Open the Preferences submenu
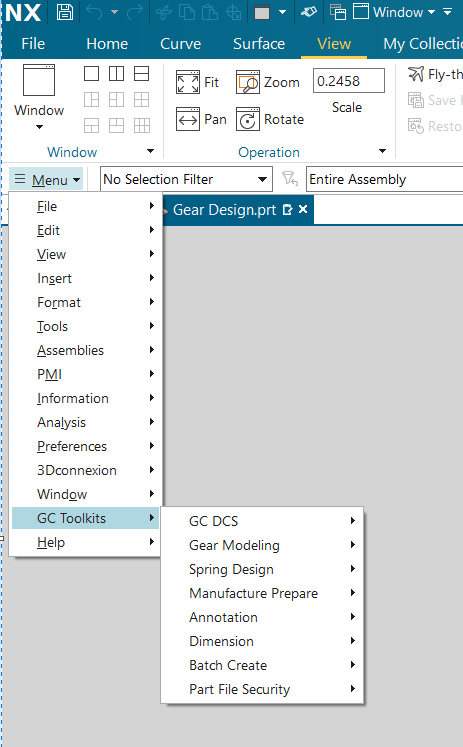463x747 pixels. pos(86,446)
